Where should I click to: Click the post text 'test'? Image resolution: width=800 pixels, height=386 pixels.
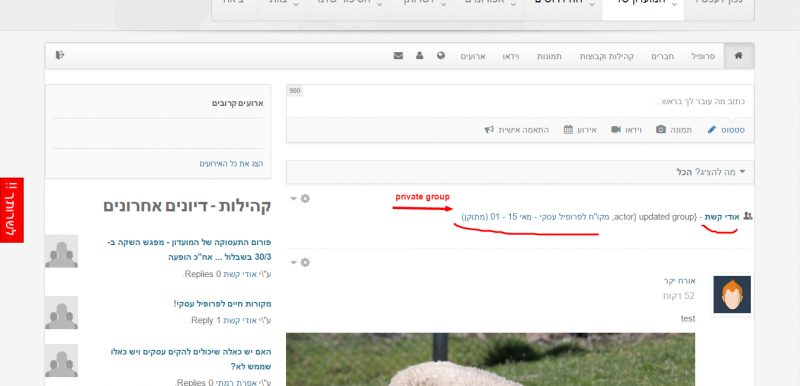[688, 319]
